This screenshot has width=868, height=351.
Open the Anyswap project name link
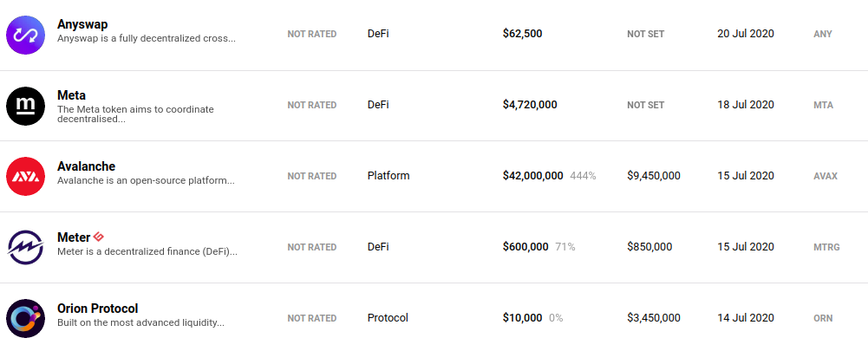click(x=82, y=25)
